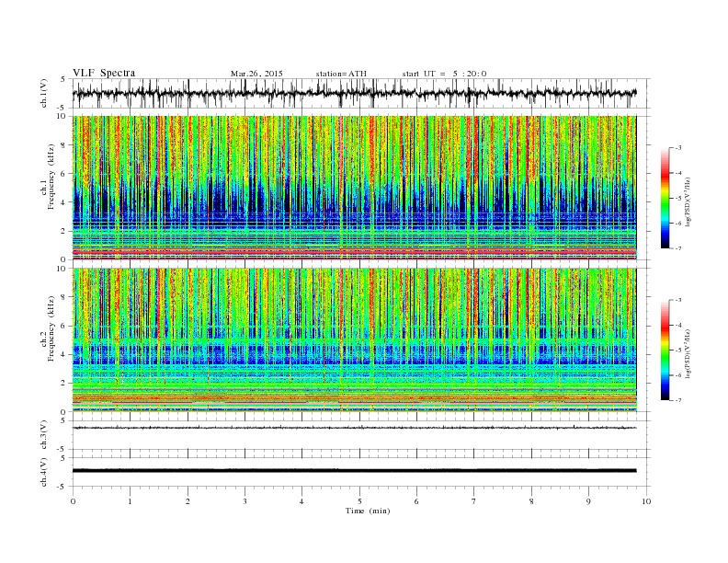Click the "7" tick on the time axis
Screen dimensions: 728x563
click(474, 501)
